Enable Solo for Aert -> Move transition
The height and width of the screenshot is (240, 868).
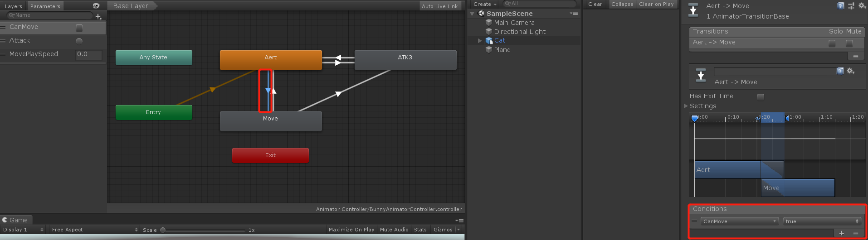coord(832,43)
